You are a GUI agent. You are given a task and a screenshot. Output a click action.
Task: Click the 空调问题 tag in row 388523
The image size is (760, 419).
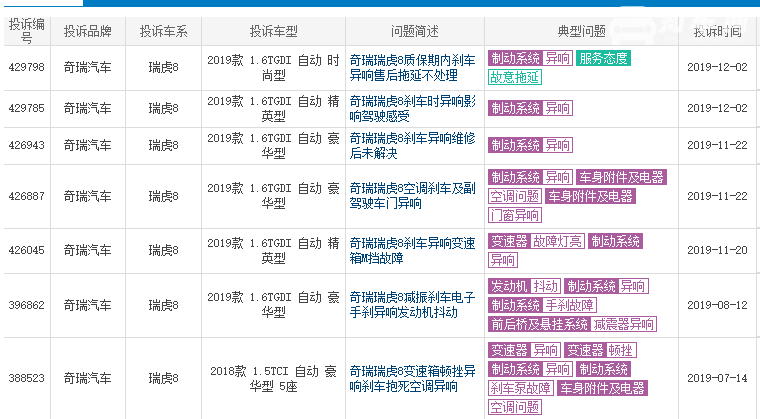click(x=515, y=407)
